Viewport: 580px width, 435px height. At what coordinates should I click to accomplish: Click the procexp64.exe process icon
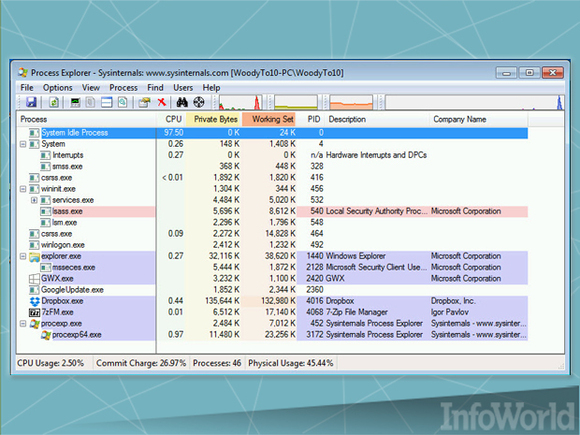coord(46,335)
